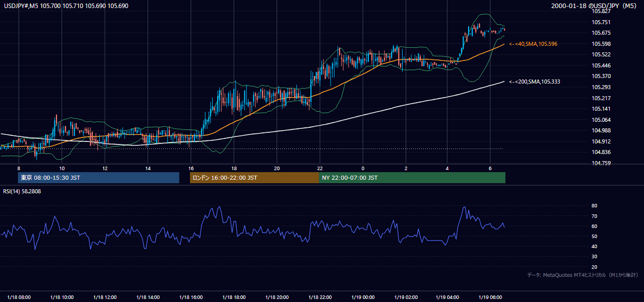Select the ロンドン 16:00-22:00 JST session bar

pyautogui.click(x=254, y=178)
